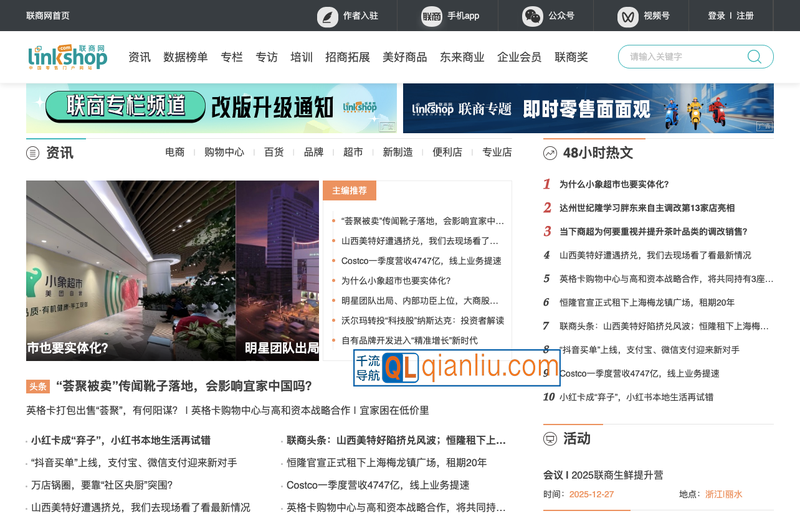Select the 百货 category tab
Screen dimensions: 800x516
pyautogui.click(x=273, y=152)
